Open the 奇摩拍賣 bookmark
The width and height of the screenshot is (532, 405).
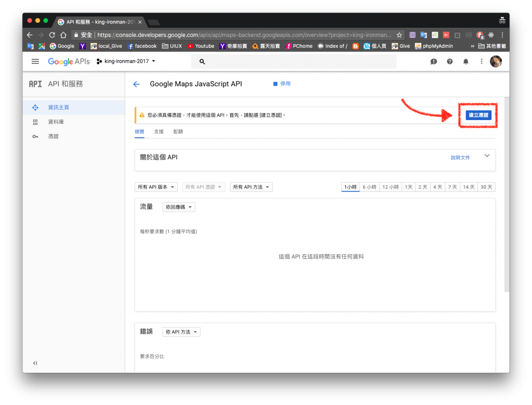(233, 46)
